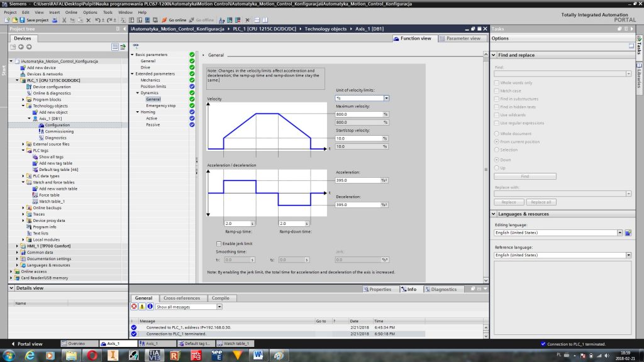Tick the Use wildcards checkbox
Screen dimensions: 644x362
coord(497,115)
